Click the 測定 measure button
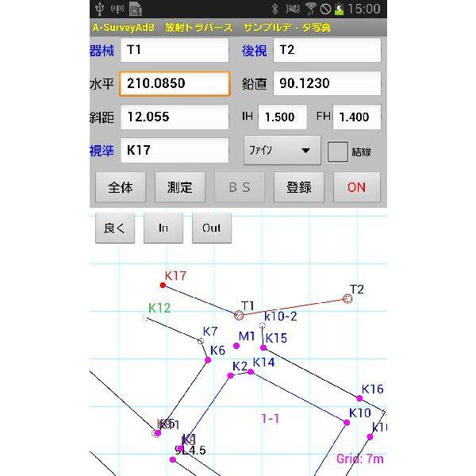This screenshot has height=476, width=476. pyautogui.click(x=180, y=187)
